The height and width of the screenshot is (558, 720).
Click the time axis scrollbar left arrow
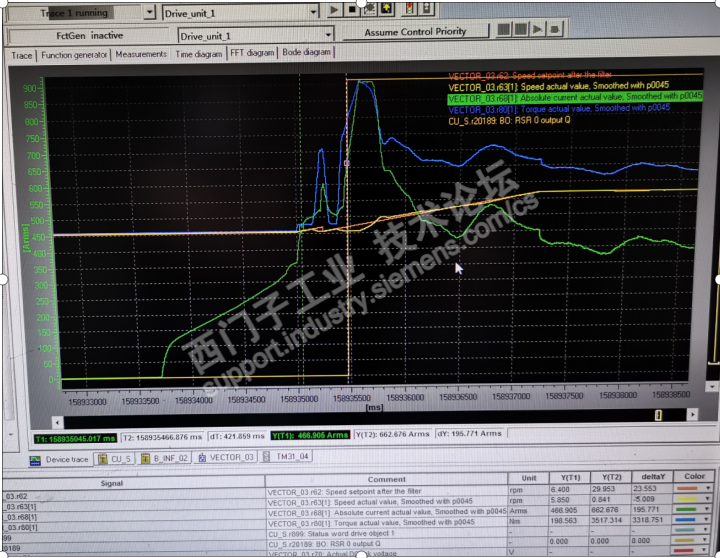pyautogui.click(x=57, y=422)
